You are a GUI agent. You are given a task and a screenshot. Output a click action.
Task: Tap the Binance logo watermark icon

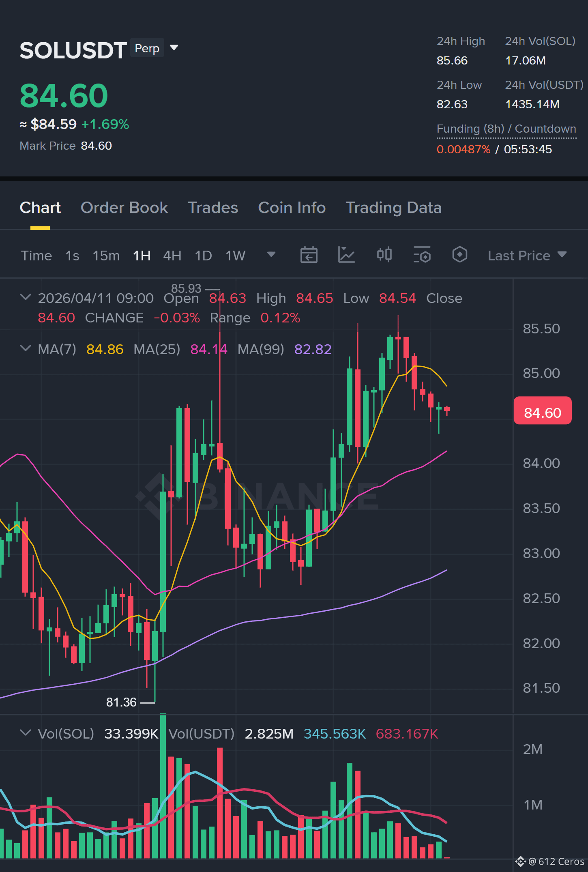coord(153,496)
